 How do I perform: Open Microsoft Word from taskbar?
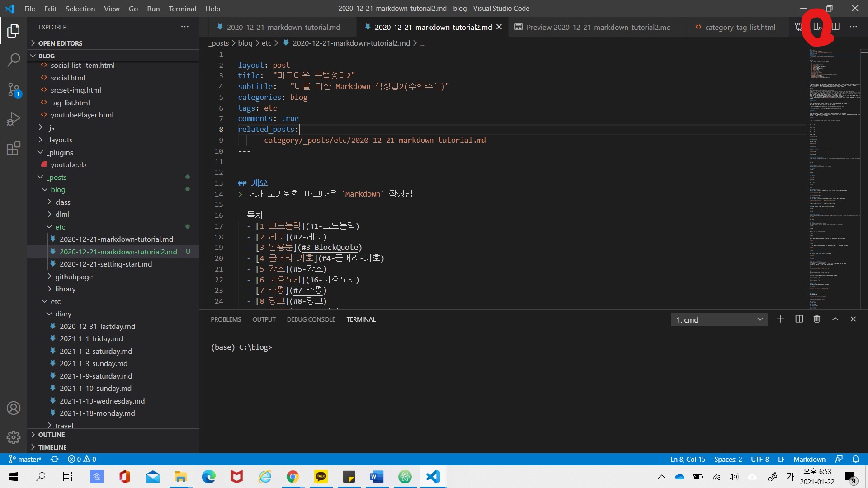tap(377, 477)
